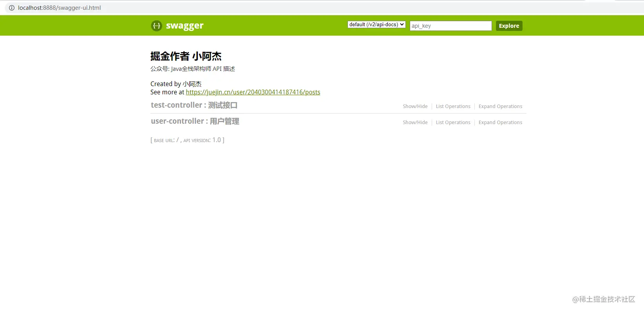644x312 pixels.
Task: Click the BASE URL and API VERSION footer text
Action: 188,140
